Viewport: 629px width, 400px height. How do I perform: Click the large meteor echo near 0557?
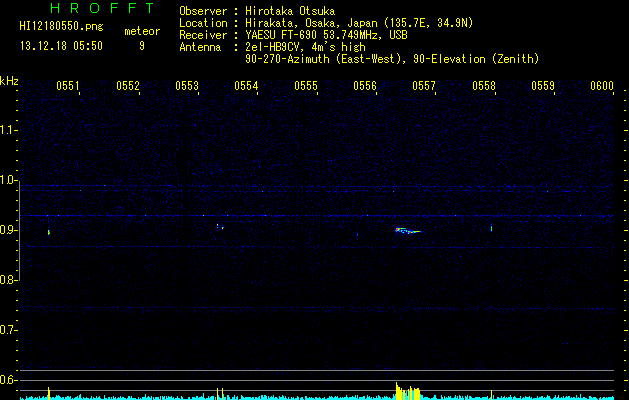pos(408,230)
